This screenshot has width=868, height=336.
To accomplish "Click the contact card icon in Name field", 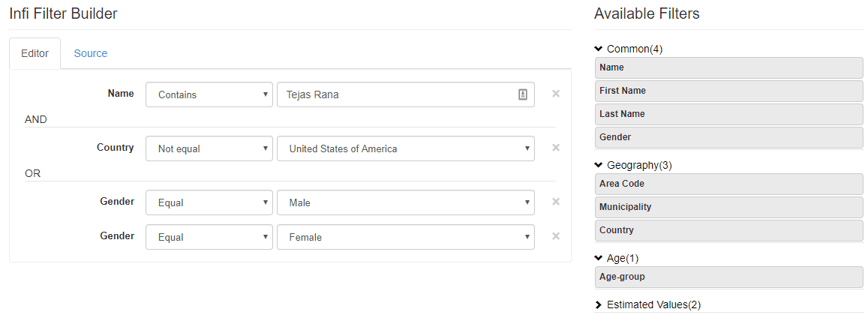I will [x=523, y=94].
